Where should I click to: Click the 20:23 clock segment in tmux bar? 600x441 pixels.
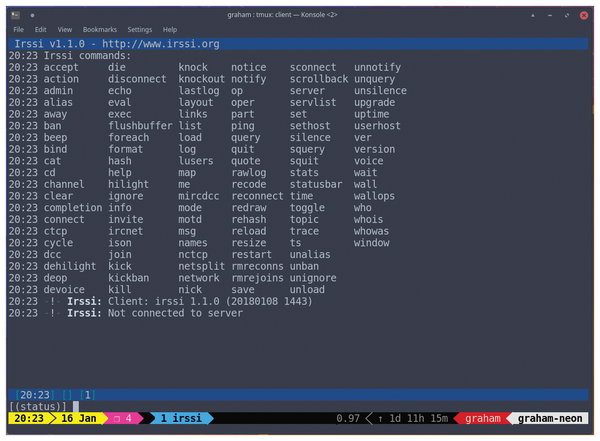pos(29,418)
